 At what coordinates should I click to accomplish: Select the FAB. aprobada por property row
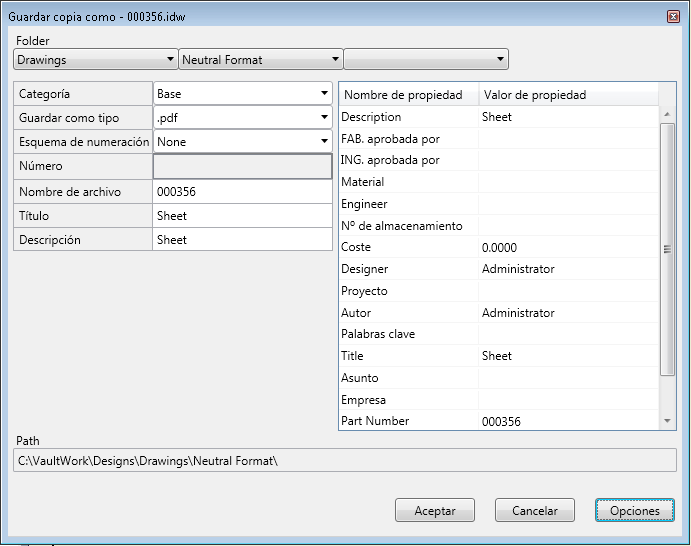(499, 139)
